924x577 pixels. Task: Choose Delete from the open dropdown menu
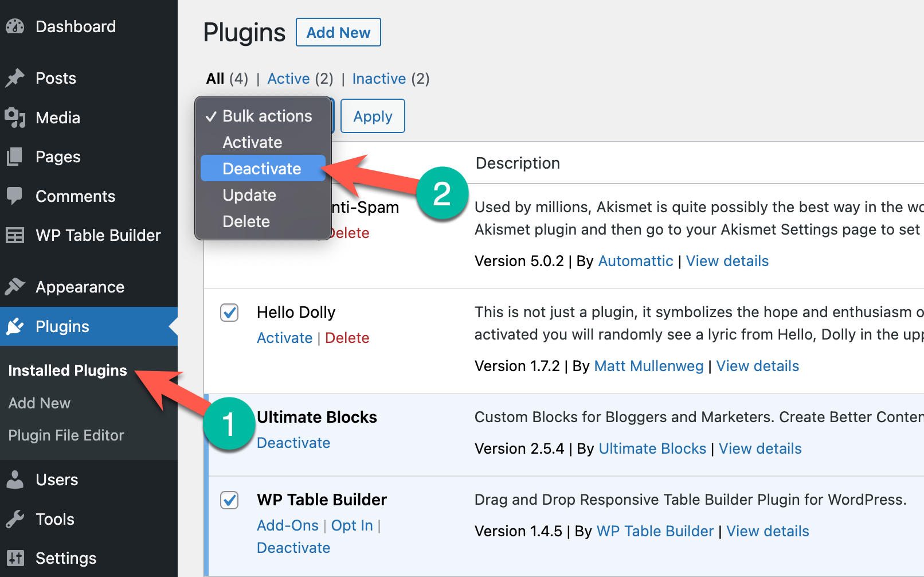(246, 221)
